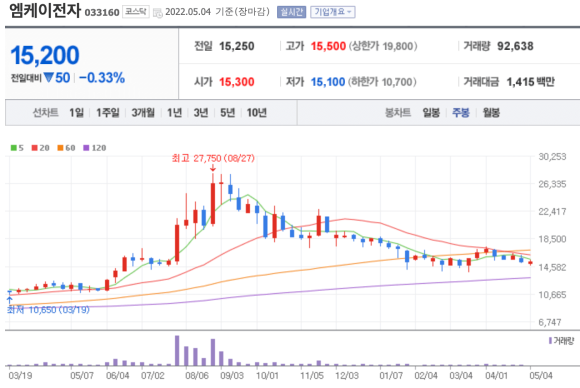The width and height of the screenshot is (580, 388).
Task: Select the 10년 line chart period
Action: 257,112
